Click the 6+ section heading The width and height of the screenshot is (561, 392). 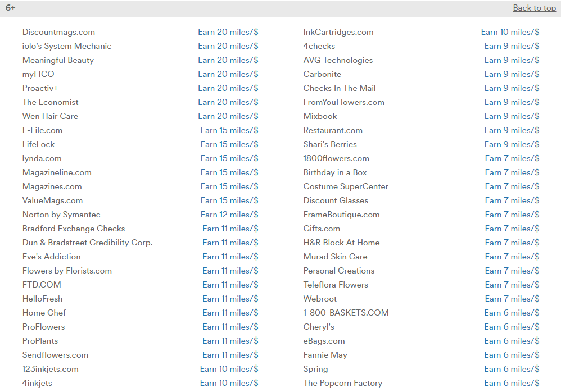(x=10, y=8)
